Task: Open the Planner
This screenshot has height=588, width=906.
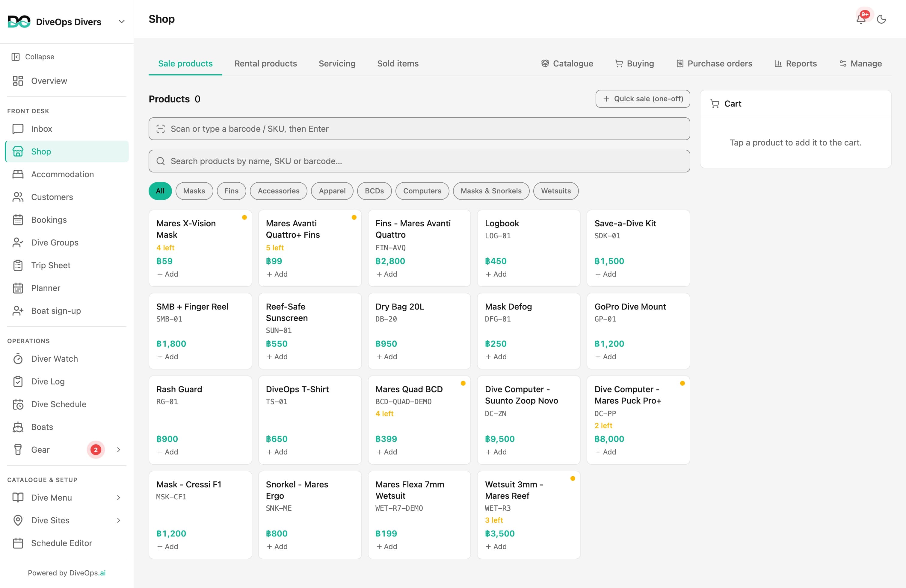Action: pyautogui.click(x=67, y=288)
